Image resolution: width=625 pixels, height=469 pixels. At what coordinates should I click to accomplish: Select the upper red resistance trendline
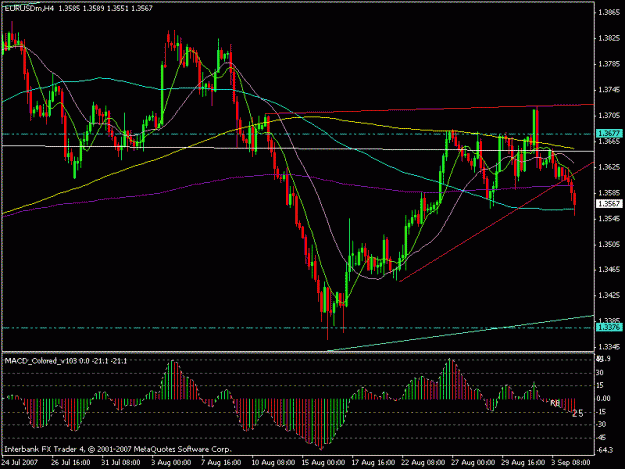[430, 109]
